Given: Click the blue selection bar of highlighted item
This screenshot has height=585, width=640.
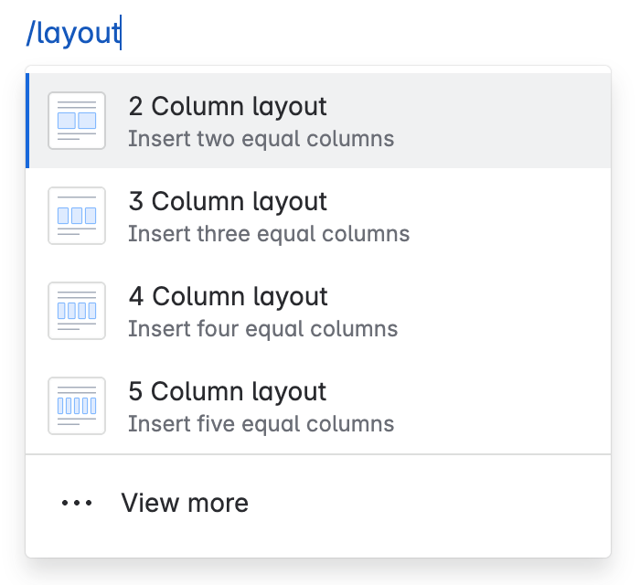Looking at the screenshot, I should click(x=27, y=121).
